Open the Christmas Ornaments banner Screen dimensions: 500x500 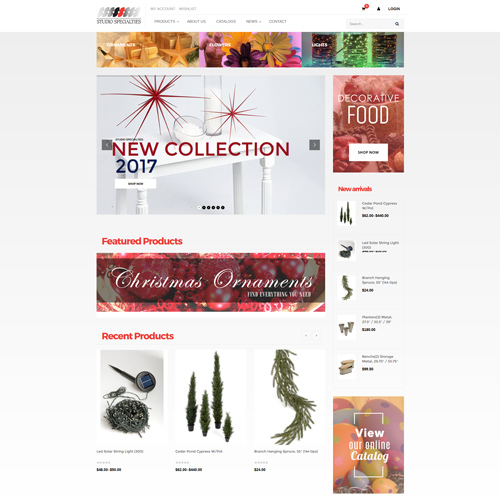point(211,282)
